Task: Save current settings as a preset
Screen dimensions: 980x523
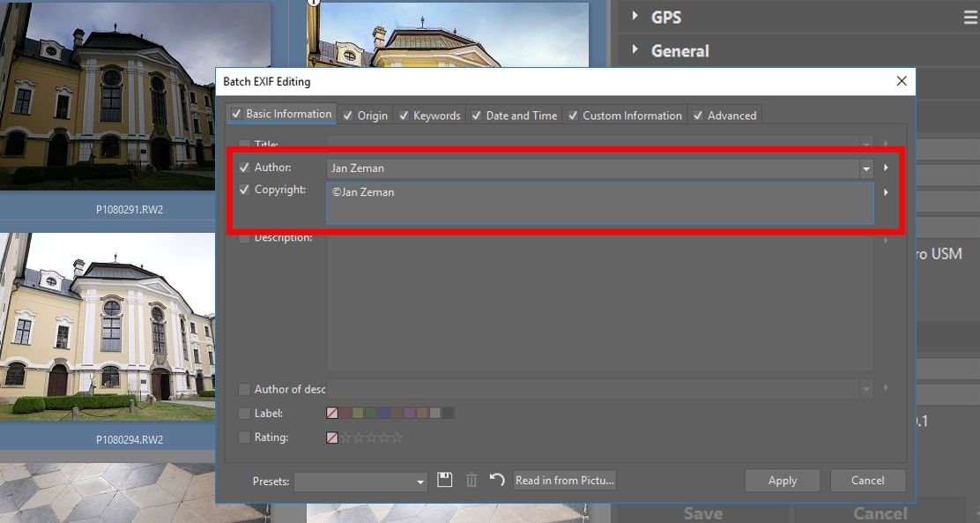Action: click(x=445, y=480)
